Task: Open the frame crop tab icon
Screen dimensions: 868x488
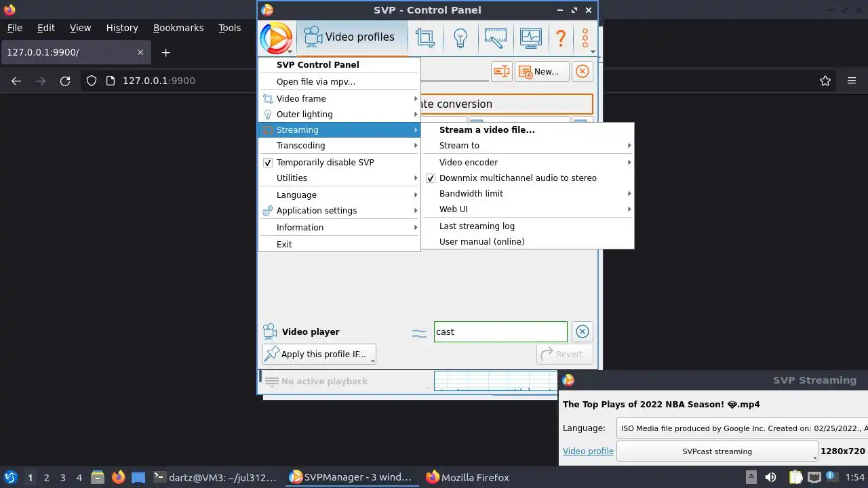Action: [x=425, y=37]
